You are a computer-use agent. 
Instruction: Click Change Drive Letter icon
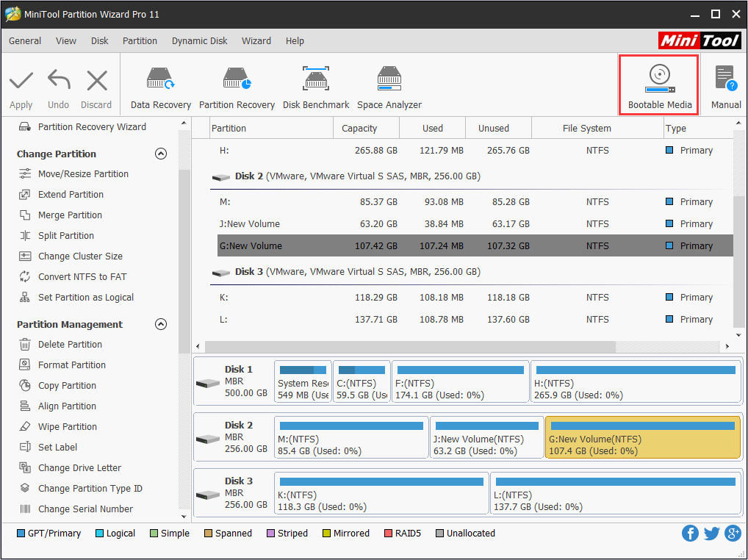click(25, 467)
